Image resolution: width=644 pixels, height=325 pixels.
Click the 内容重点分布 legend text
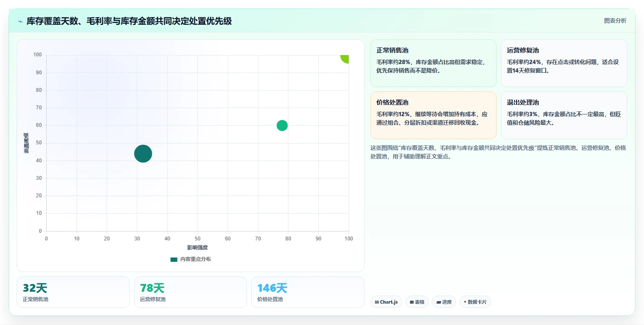(195, 260)
